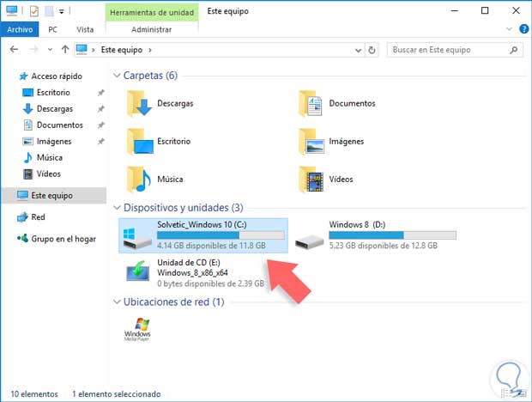
Task: Click the Properties quick access toolbar icon
Action: coord(34,11)
